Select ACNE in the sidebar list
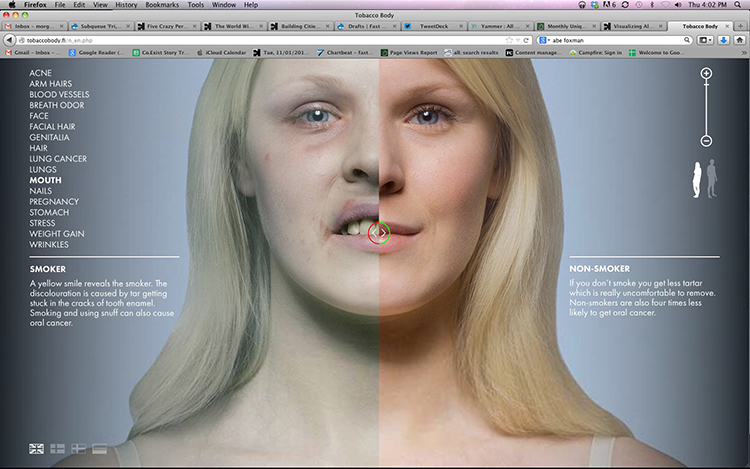 [x=41, y=73]
